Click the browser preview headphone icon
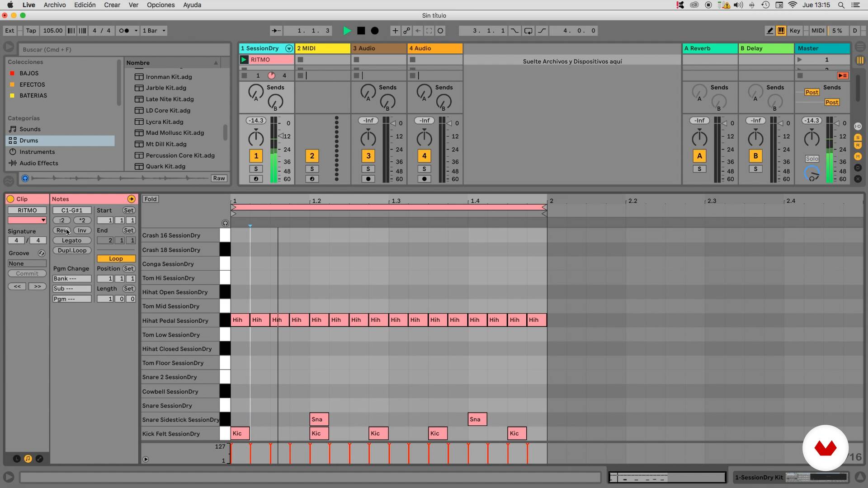868x488 pixels. tap(25, 178)
